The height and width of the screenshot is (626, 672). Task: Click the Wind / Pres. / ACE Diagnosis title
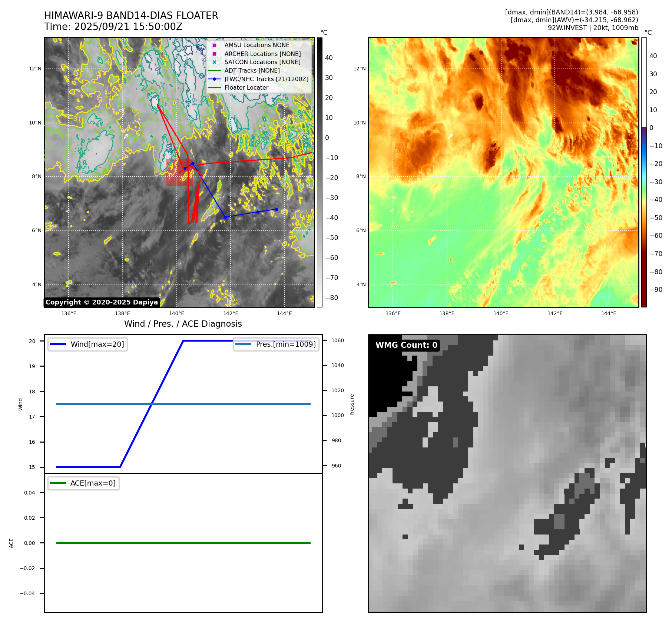[x=183, y=324]
